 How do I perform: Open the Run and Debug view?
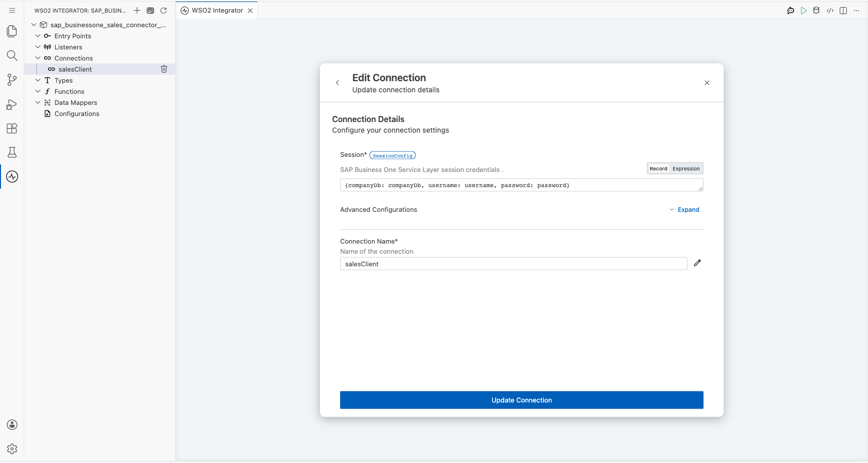pyautogui.click(x=12, y=104)
